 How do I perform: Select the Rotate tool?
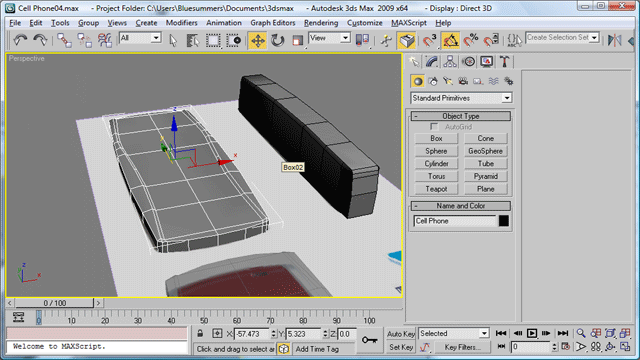pos(278,40)
